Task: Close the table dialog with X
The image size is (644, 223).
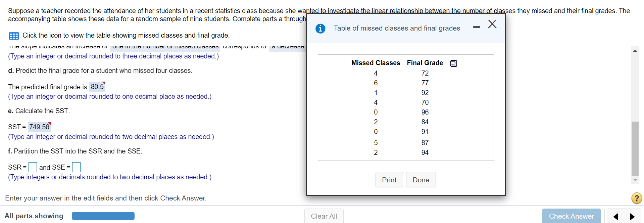Action: [x=492, y=24]
